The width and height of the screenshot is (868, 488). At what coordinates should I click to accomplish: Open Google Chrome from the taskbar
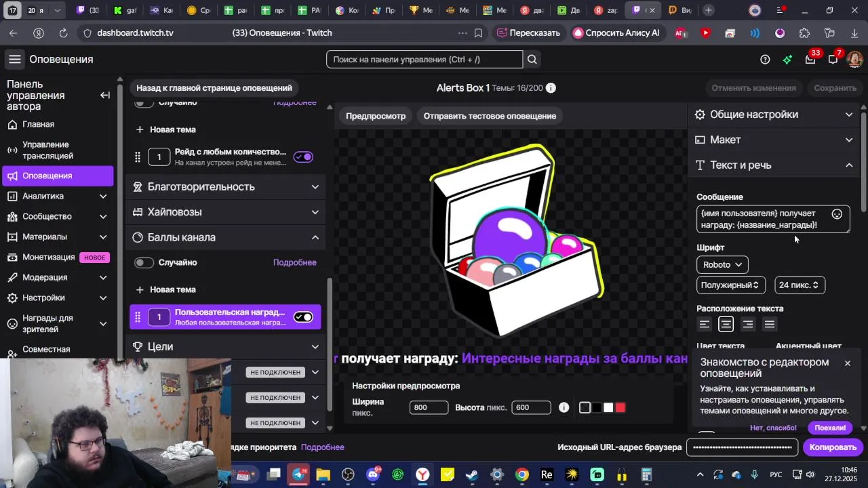521,474
